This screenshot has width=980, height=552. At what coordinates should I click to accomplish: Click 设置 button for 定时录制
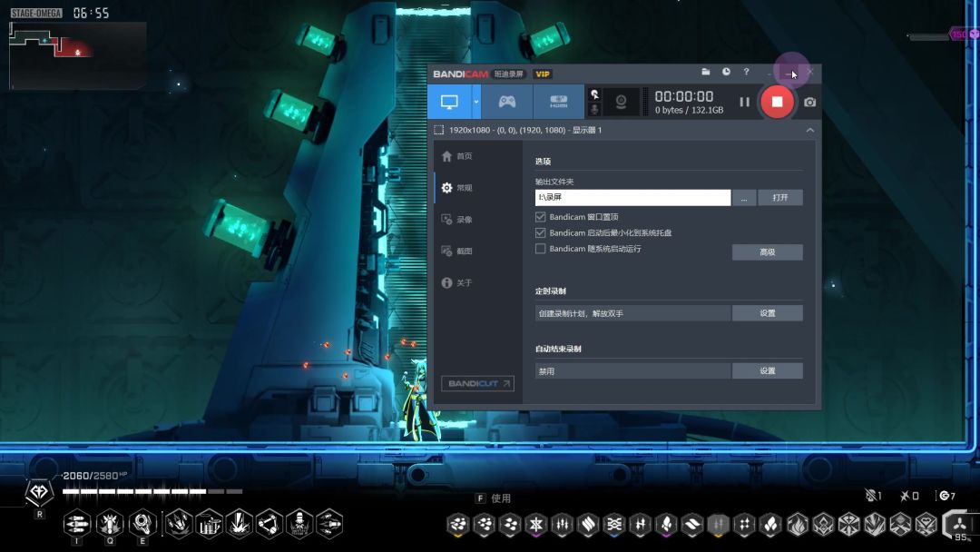click(767, 313)
